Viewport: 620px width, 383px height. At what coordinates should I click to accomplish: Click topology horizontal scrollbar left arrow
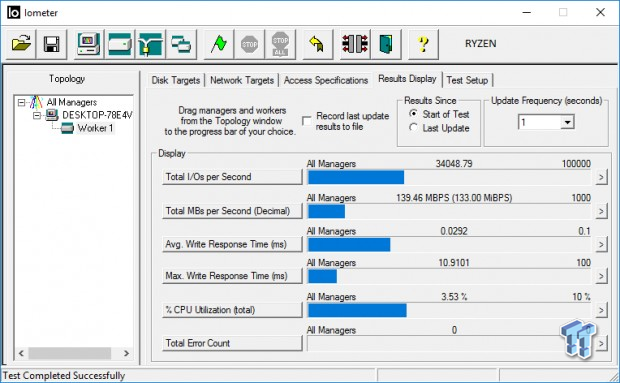[21, 353]
